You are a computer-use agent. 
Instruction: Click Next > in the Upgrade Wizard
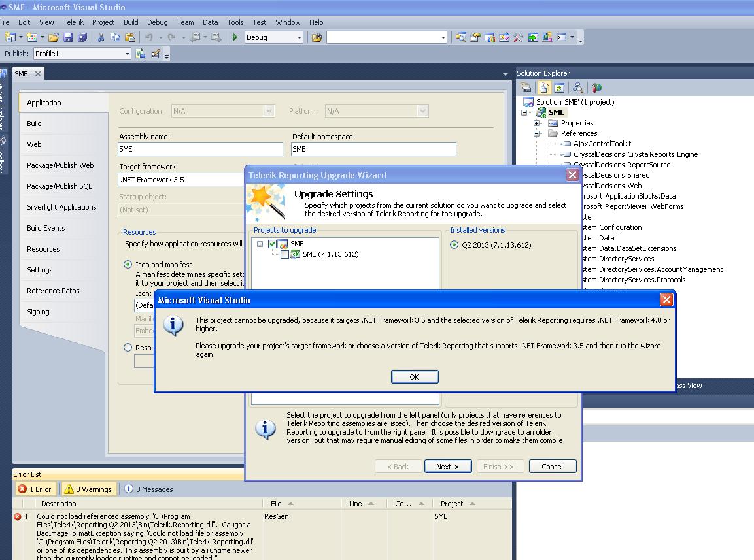coord(448,467)
